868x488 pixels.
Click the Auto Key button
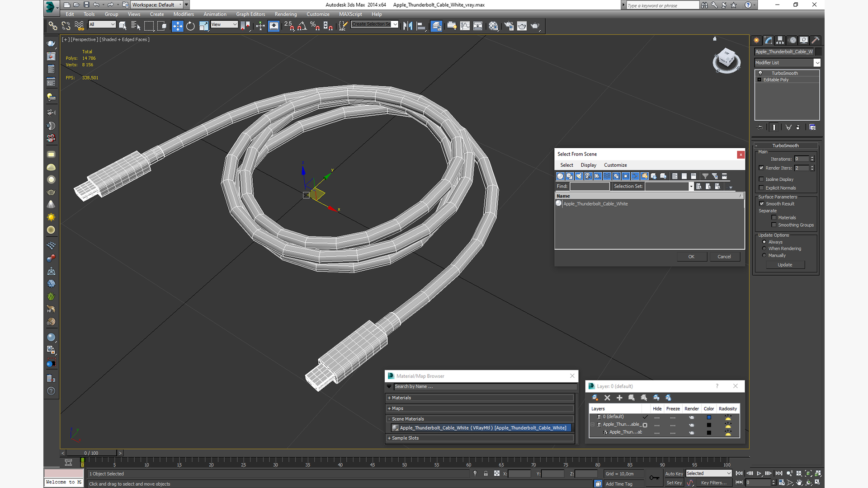[x=674, y=474]
